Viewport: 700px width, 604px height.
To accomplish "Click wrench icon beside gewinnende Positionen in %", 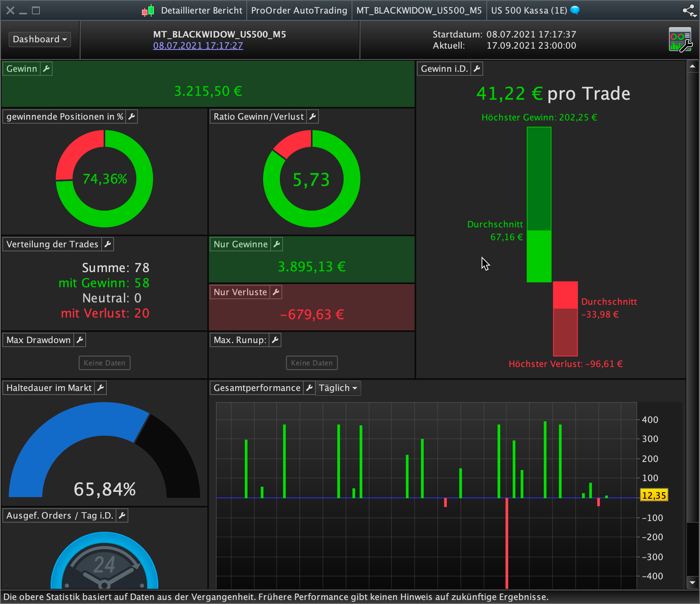I will point(132,116).
